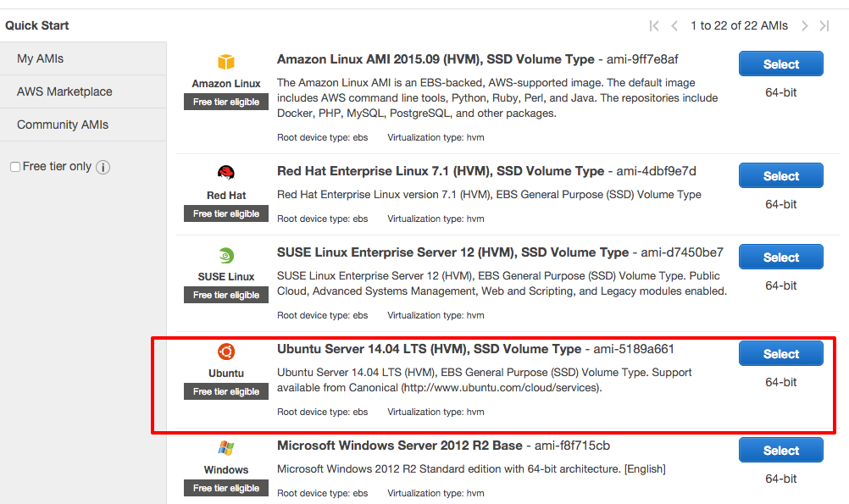849x504 pixels.
Task: Click the Red Hat Enterprise Linux 7.1 title
Action: pos(441,171)
